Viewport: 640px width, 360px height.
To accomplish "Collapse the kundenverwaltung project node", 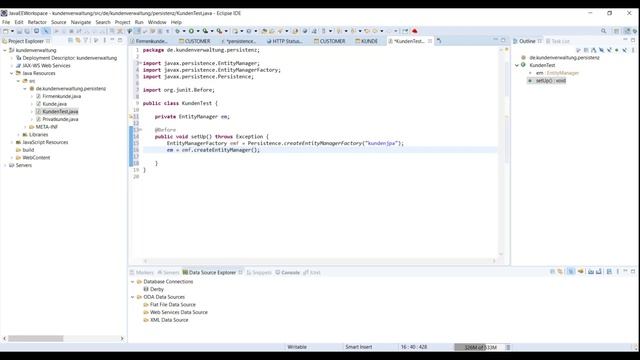I will coord(5,50).
